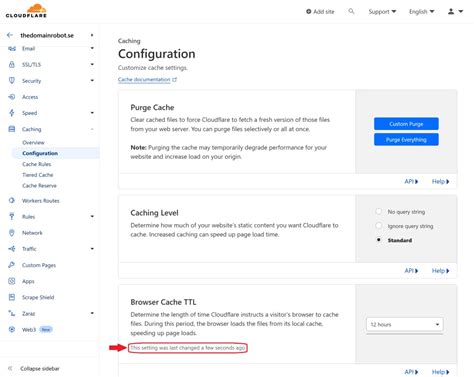Open Network menu item
Screen dimensions: 474x377
32,233
